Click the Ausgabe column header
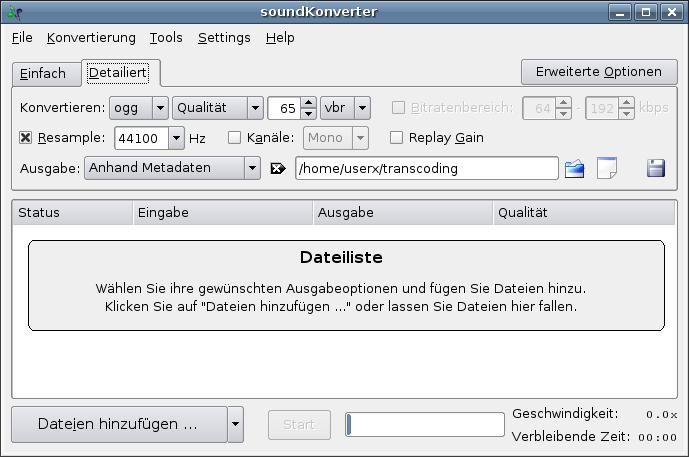 [403, 213]
